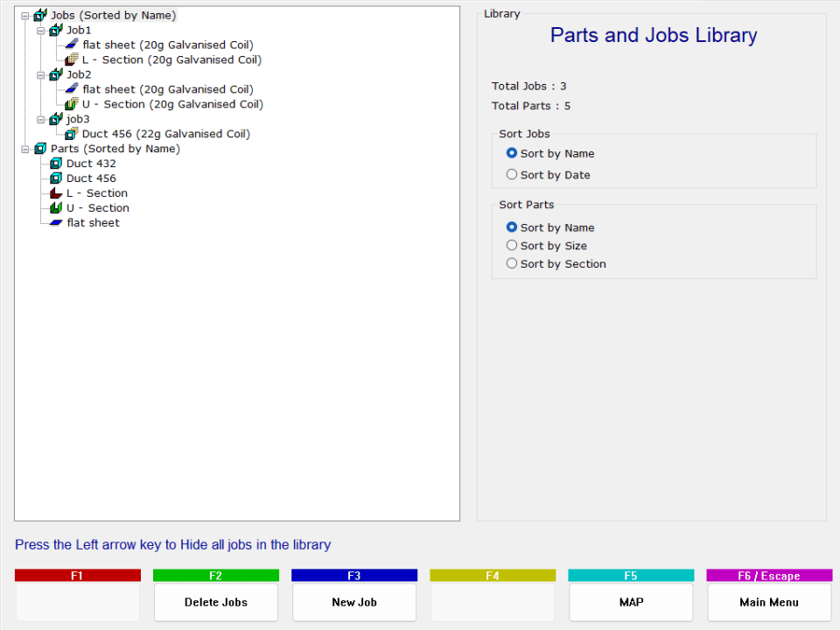Choose Sort by Section for parts

coord(511,263)
